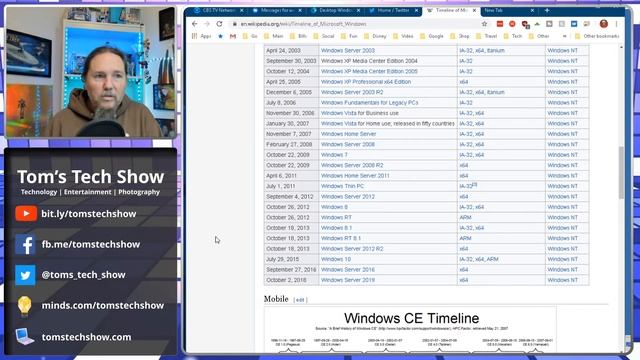
Task: Open the Main bookmarks folder
Action: (274, 36)
